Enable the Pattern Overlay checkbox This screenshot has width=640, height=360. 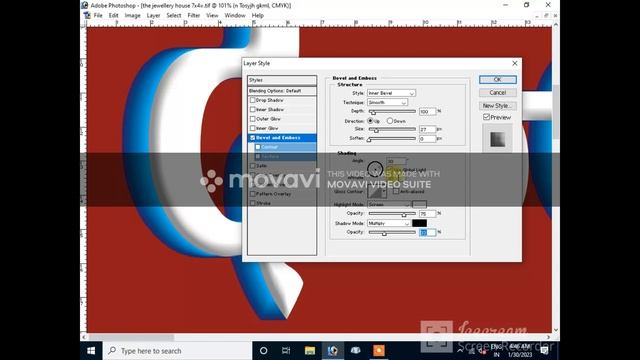tap(252, 194)
